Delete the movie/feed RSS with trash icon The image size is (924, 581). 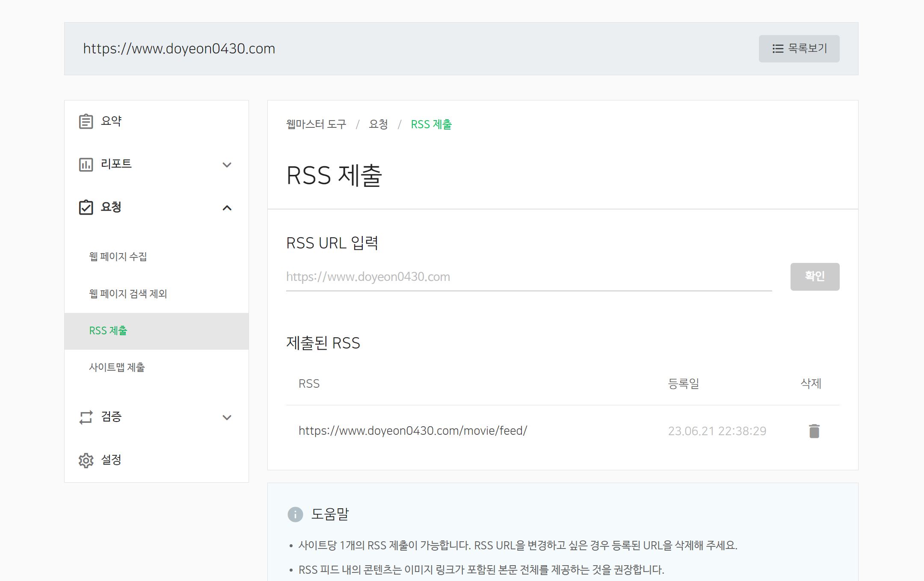click(x=814, y=431)
